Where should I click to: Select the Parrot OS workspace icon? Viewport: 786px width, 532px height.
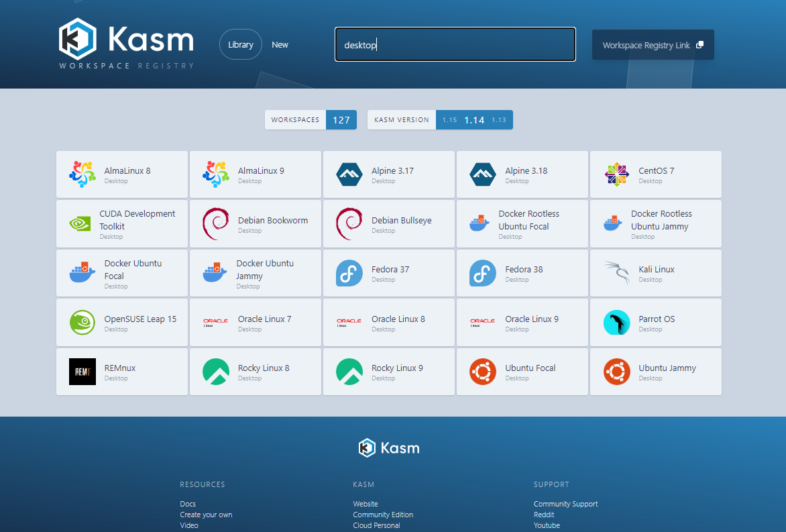point(616,322)
